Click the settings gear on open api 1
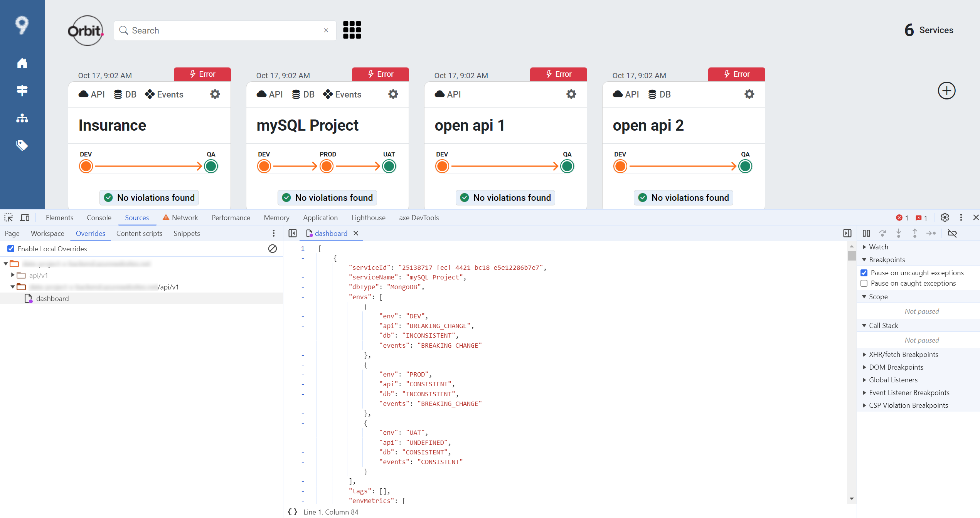The width and height of the screenshot is (980, 518). (572, 94)
